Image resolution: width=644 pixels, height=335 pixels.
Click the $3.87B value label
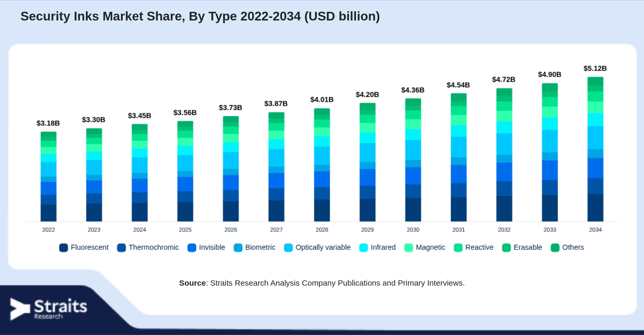[x=276, y=104]
